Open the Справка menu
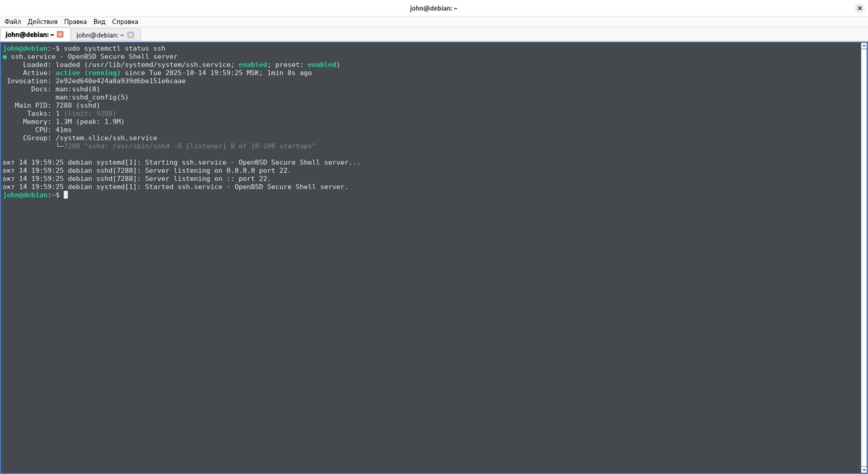868x474 pixels. click(125, 22)
